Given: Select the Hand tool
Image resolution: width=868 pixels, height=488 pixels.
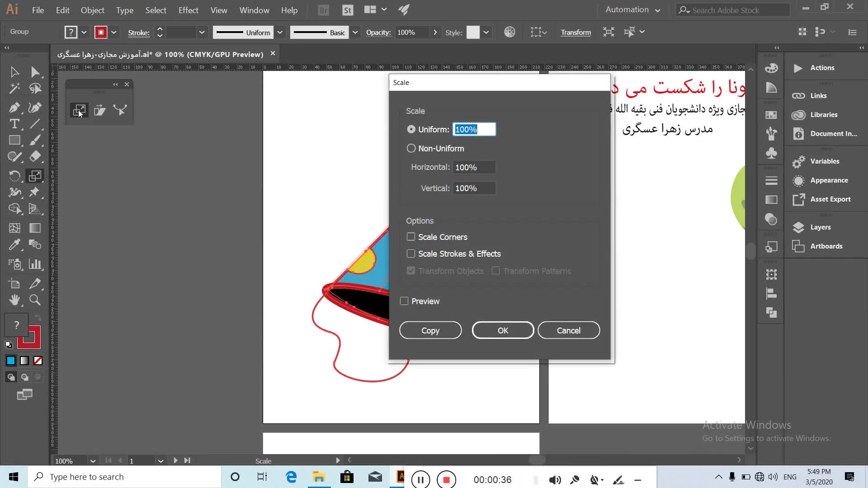Looking at the screenshot, I should (x=14, y=300).
